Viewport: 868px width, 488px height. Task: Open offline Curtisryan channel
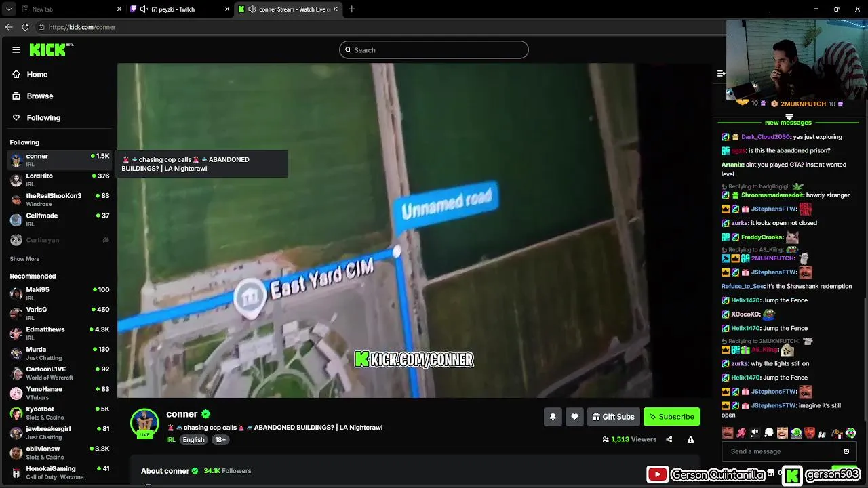coord(60,240)
